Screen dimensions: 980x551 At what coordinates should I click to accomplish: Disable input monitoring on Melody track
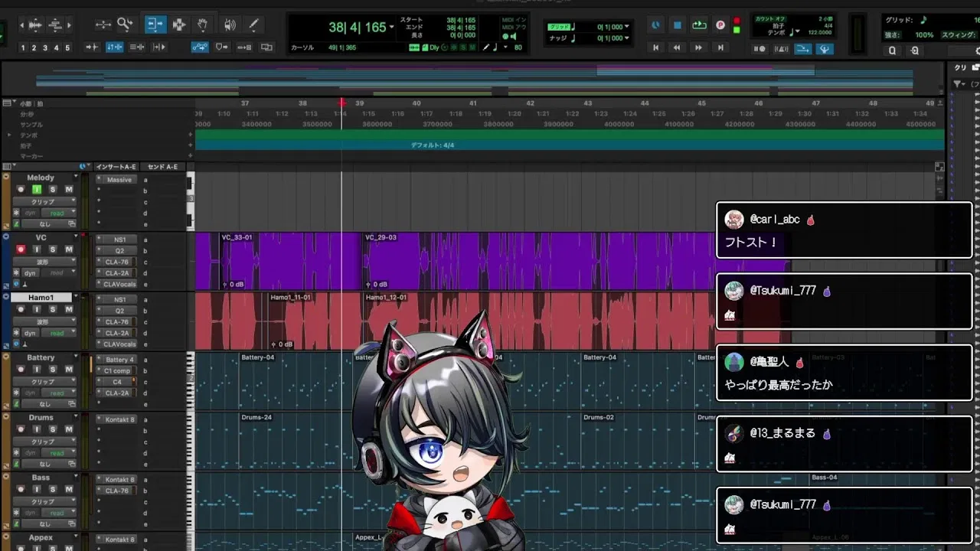click(x=37, y=189)
